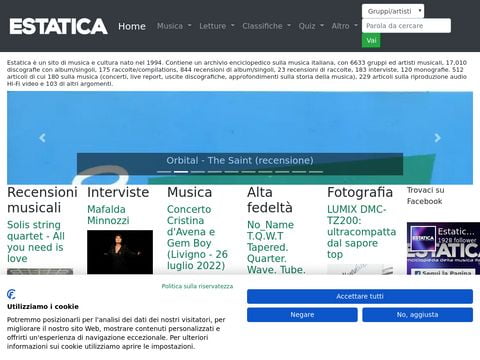Image resolution: width=480 pixels, height=360 pixels.
Task: Open LUMIX DMC-TZ200 article link
Action: coord(361,232)
